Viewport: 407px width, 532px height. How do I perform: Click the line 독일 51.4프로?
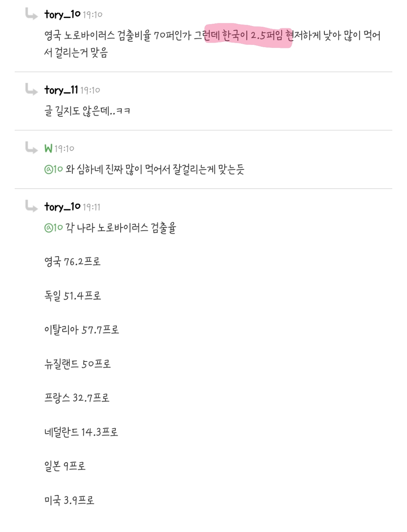pos(73,295)
